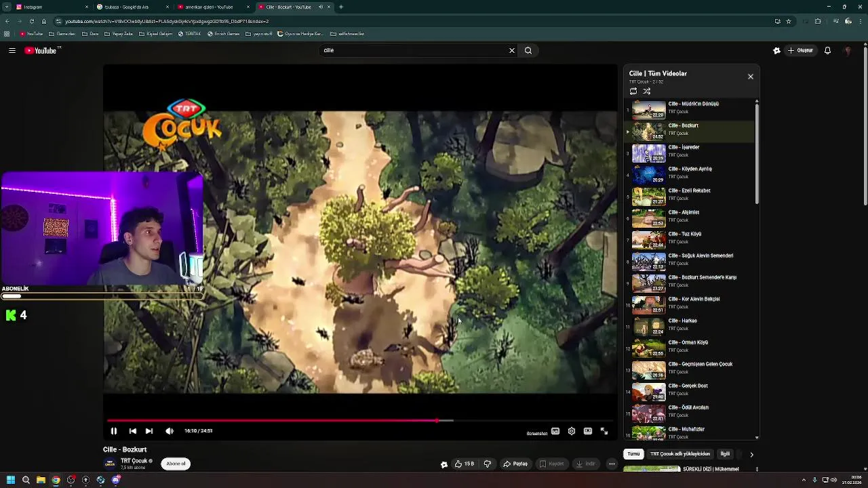Select 'TRT Çocuk adlı yükleyiciden' chip
Image resolution: width=868 pixels, height=488 pixels.
pos(680,454)
